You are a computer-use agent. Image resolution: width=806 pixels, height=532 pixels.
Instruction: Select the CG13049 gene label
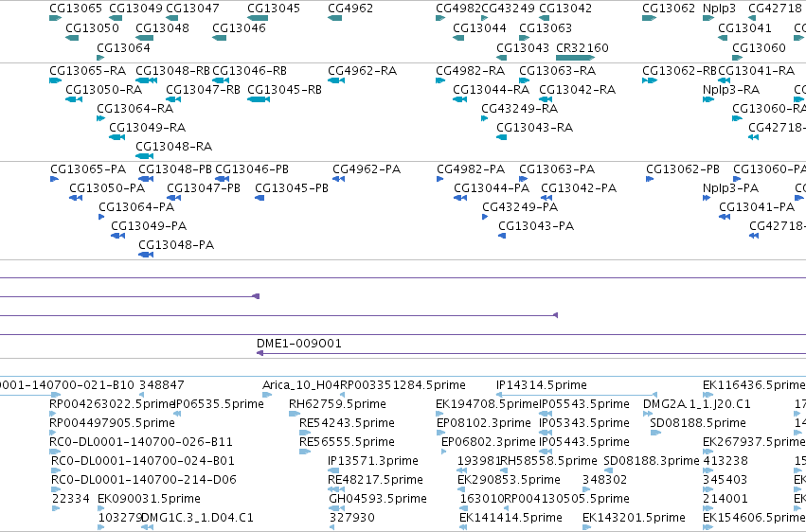click(135, 9)
